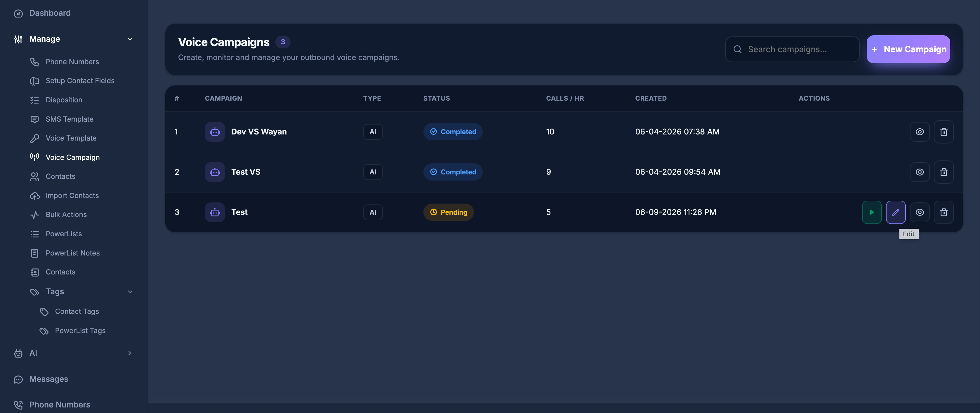
Task: Focus the Search campaigns field
Action: [x=792, y=49]
